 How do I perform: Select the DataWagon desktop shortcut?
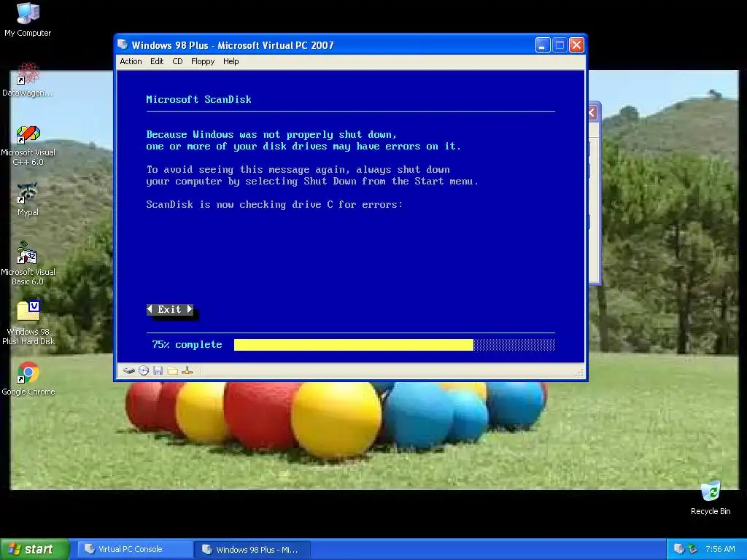click(x=28, y=79)
